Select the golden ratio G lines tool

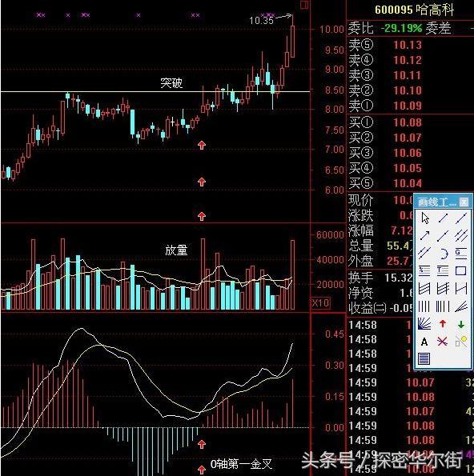[x=461, y=253]
